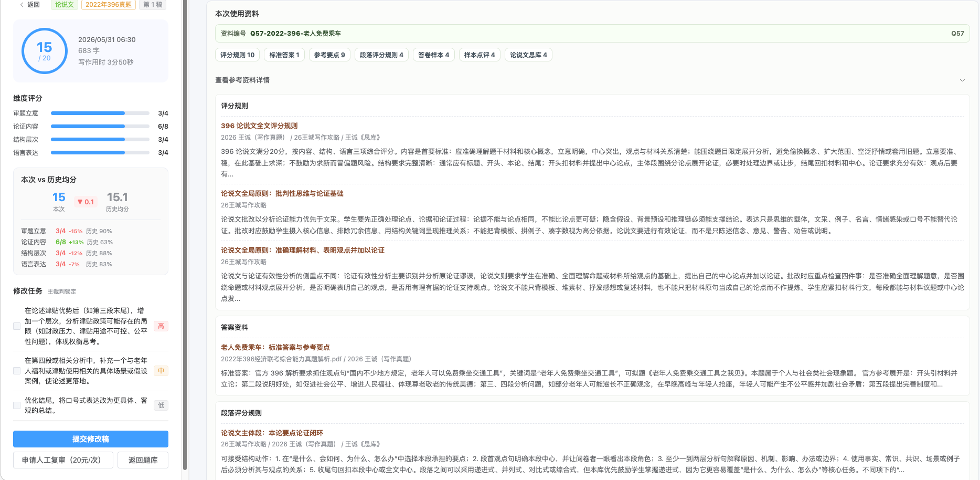
Task: Click the 2026/05/31 06:30 timestamp
Action: 107,40
